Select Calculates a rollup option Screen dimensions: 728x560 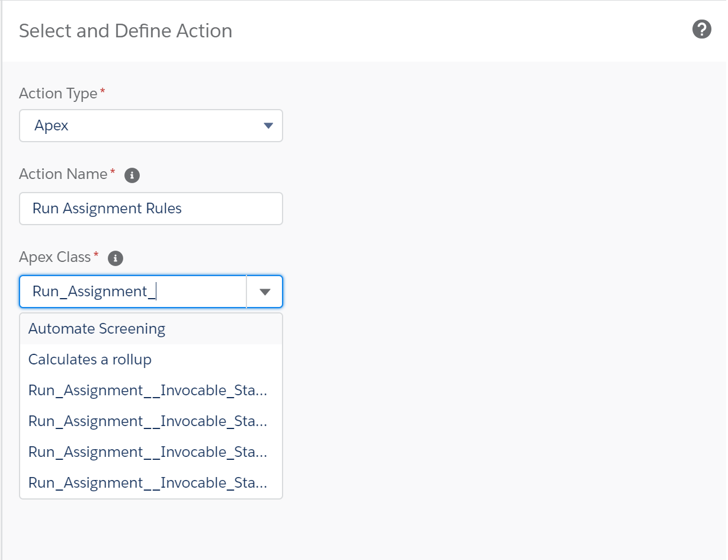tap(151, 360)
